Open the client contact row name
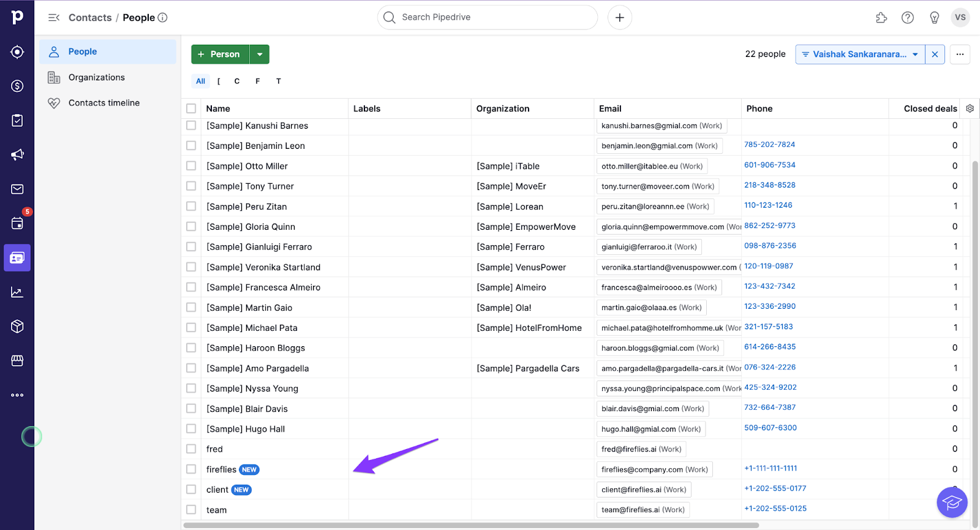 (x=217, y=490)
